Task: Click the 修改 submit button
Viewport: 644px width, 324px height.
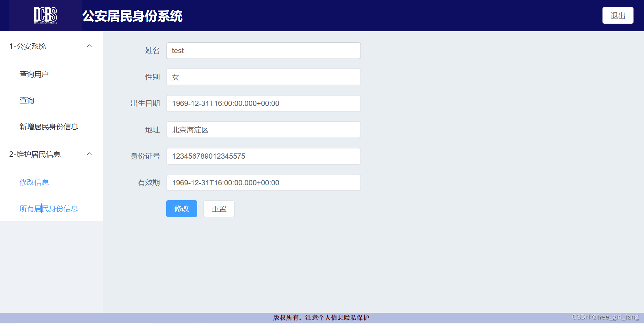Action: [181, 209]
